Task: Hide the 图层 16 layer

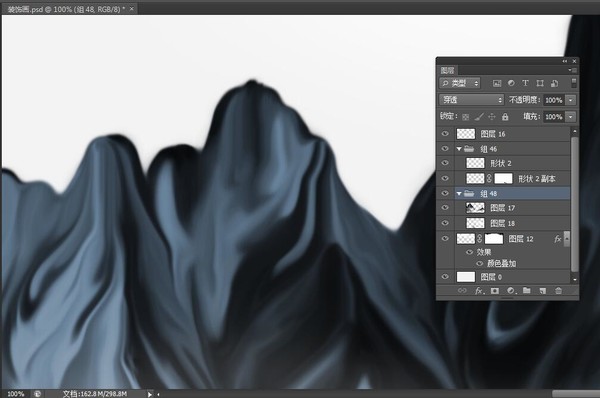Action: pyautogui.click(x=445, y=134)
